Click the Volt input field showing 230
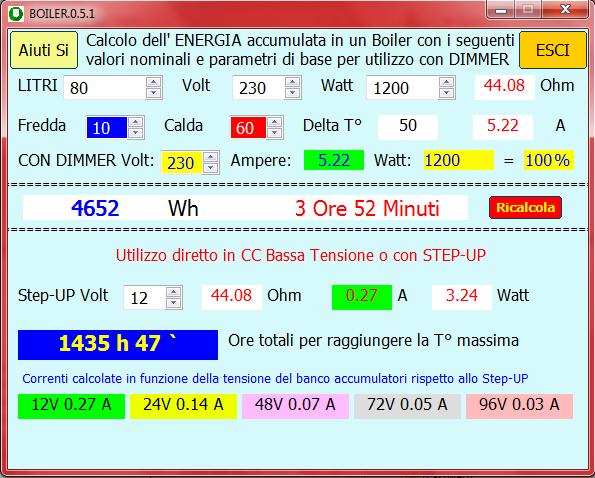The image size is (595, 478). click(259, 88)
